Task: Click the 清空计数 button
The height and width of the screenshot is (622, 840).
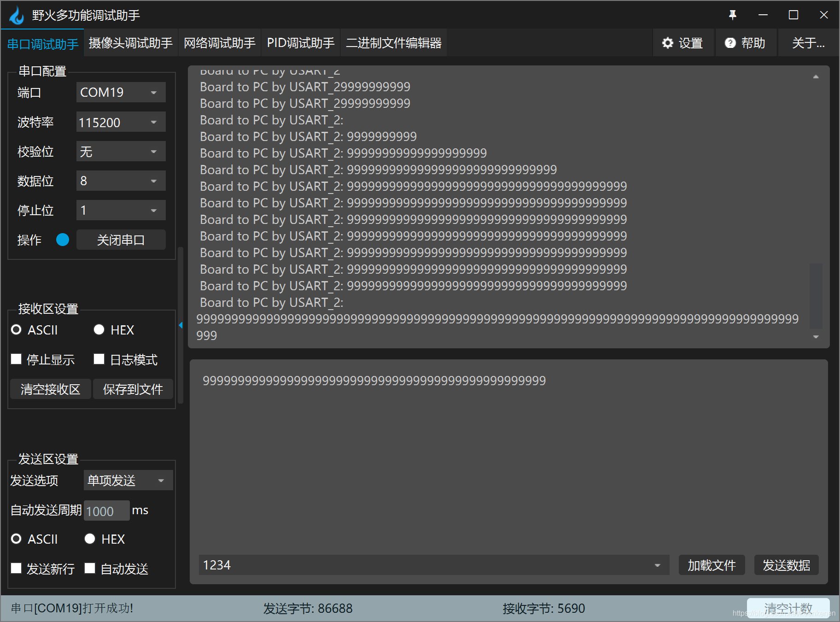Action: point(788,608)
